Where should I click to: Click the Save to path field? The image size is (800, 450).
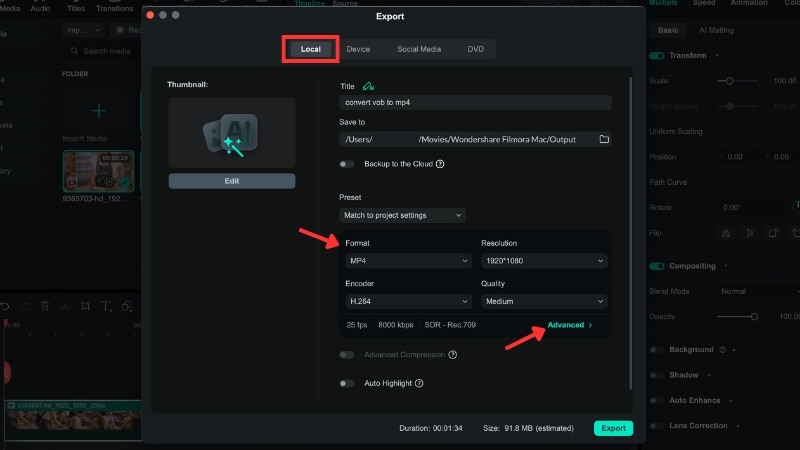pyautogui.click(x=475, y=139)
